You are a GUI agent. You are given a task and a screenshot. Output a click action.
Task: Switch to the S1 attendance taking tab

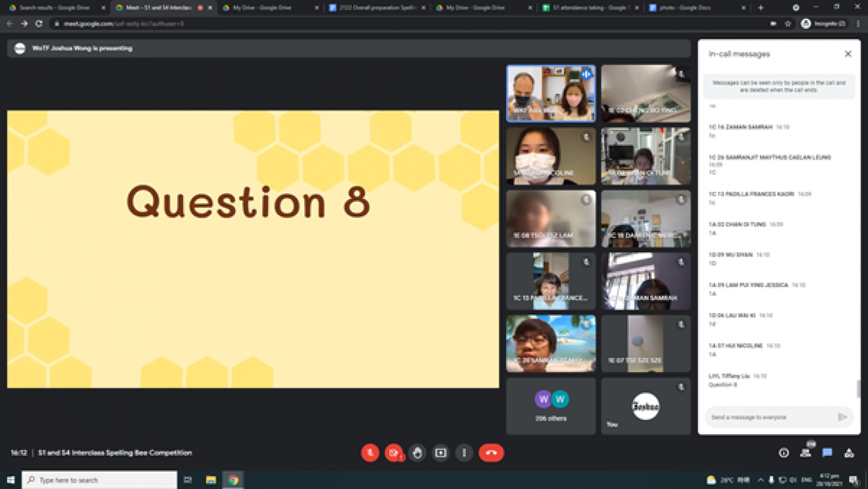pos(588,8)
